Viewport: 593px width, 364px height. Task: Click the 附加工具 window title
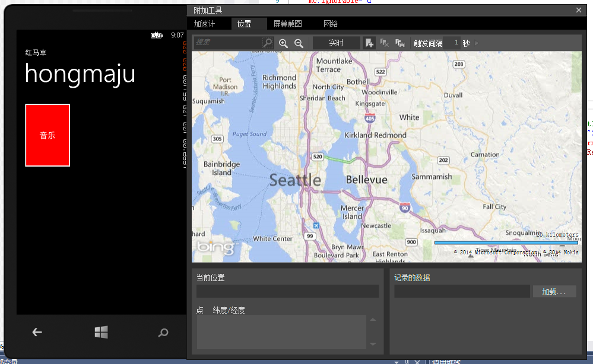[208, 10]
